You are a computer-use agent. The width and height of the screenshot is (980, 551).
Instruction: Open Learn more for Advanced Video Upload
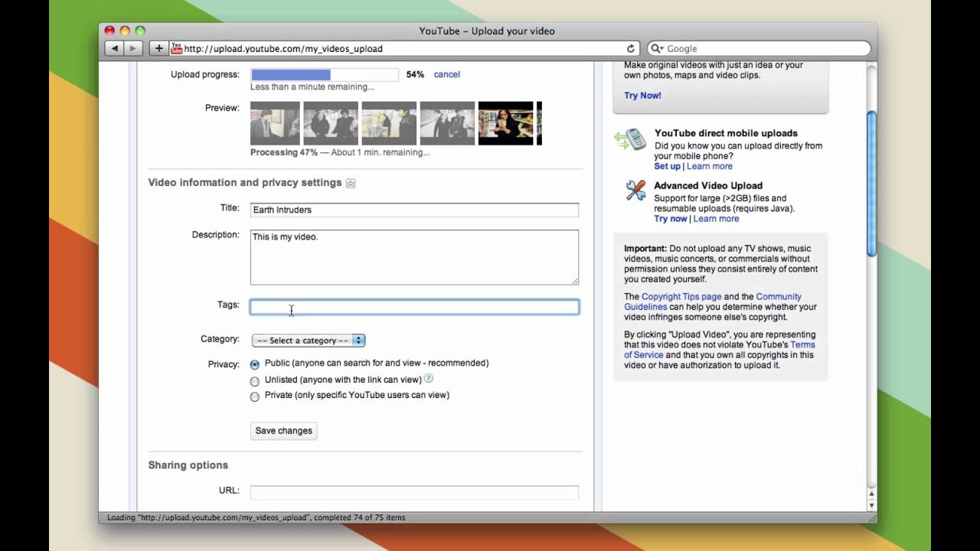pyautogui.click(x=716, y=219)
